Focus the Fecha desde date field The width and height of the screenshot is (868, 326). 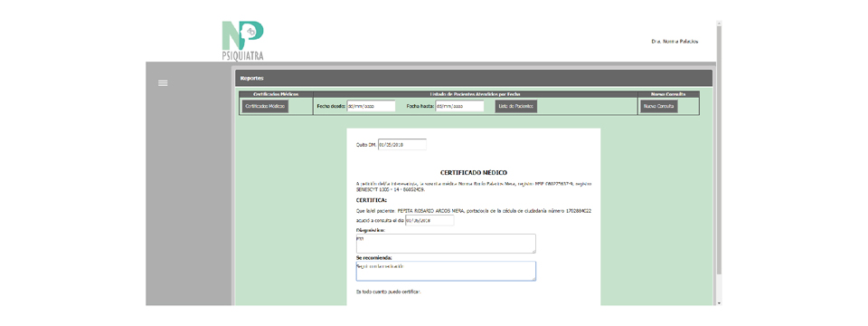(371, 106)
